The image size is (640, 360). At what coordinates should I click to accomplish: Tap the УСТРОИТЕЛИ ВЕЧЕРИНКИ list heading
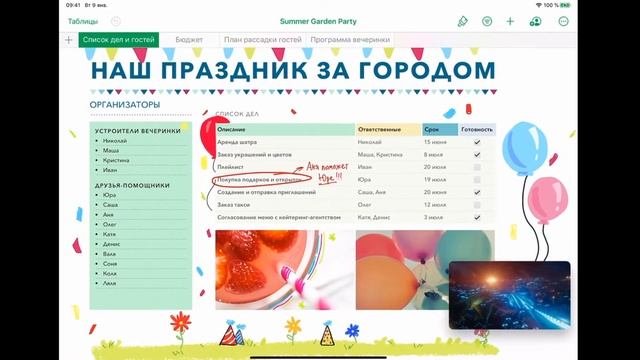tap(138, 131)
